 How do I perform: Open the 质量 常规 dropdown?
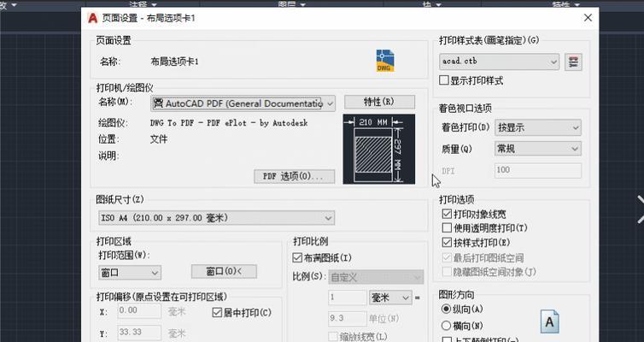[538, 149]
